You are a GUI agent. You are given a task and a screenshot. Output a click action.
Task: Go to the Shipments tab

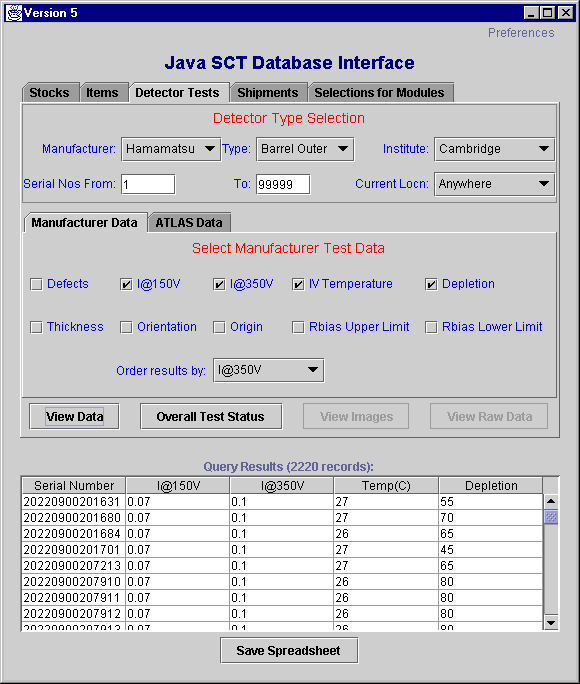(268, 92)
